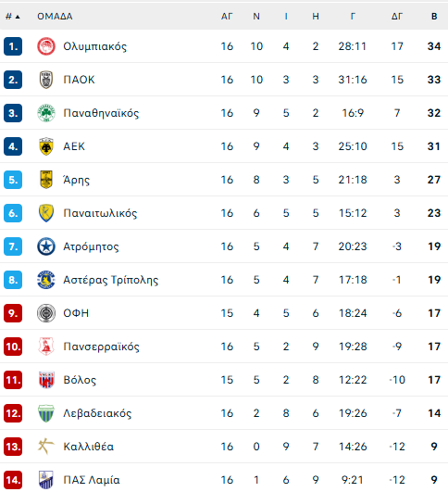Open the Λεβαδειακός team link
The height and width of the screenshot is (492, 448).
point(97,413)
